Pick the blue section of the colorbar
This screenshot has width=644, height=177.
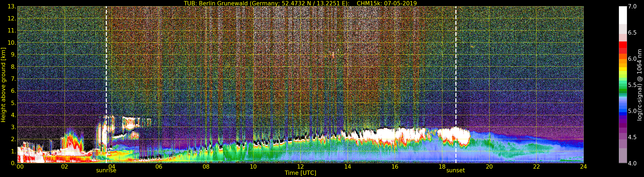[x=623, y=110]
